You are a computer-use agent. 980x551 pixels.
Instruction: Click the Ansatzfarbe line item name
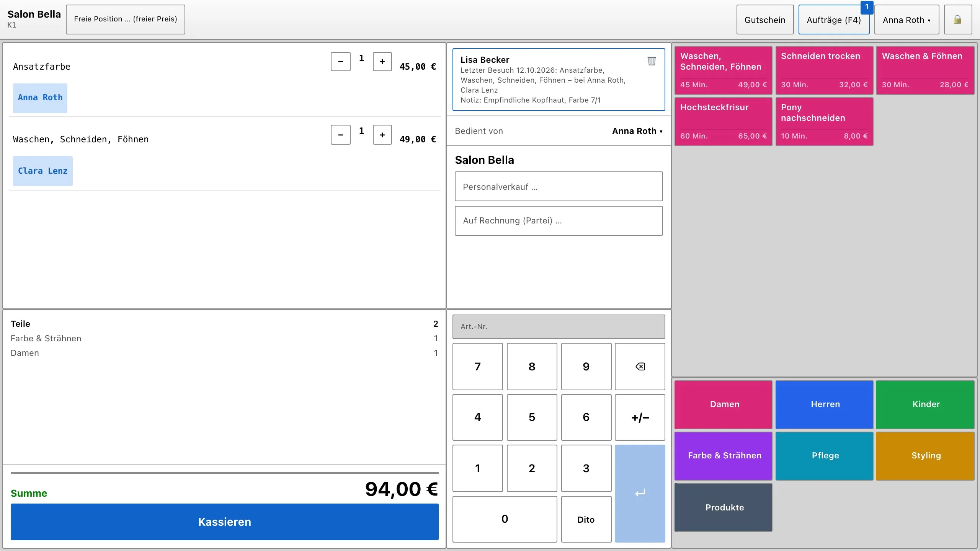[42, 67]
